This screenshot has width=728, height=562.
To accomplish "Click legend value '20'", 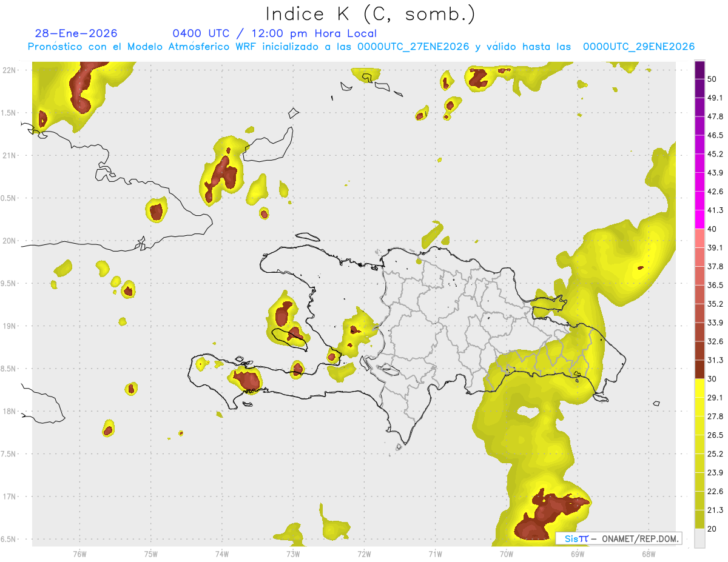I will tap(712, 530).
